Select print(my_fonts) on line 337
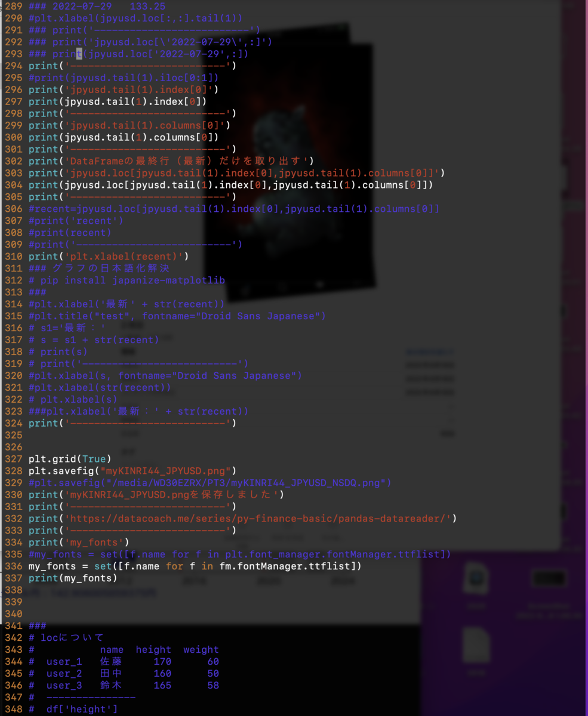Image resolution: width=588 pixels, height=716 pixels. (x=72, y=578)
